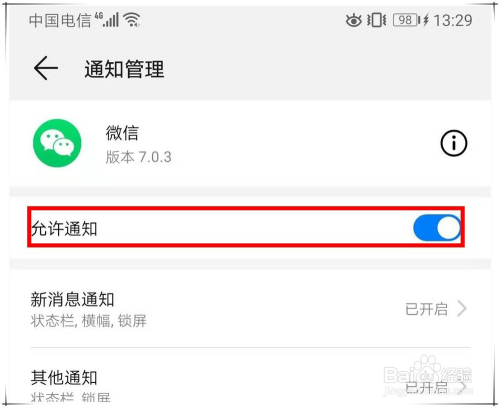Image resolution: width=500 pixels, height=408 pixels.
Task: Open the WeChat app info icon
Action: click(x=454, y=143)
